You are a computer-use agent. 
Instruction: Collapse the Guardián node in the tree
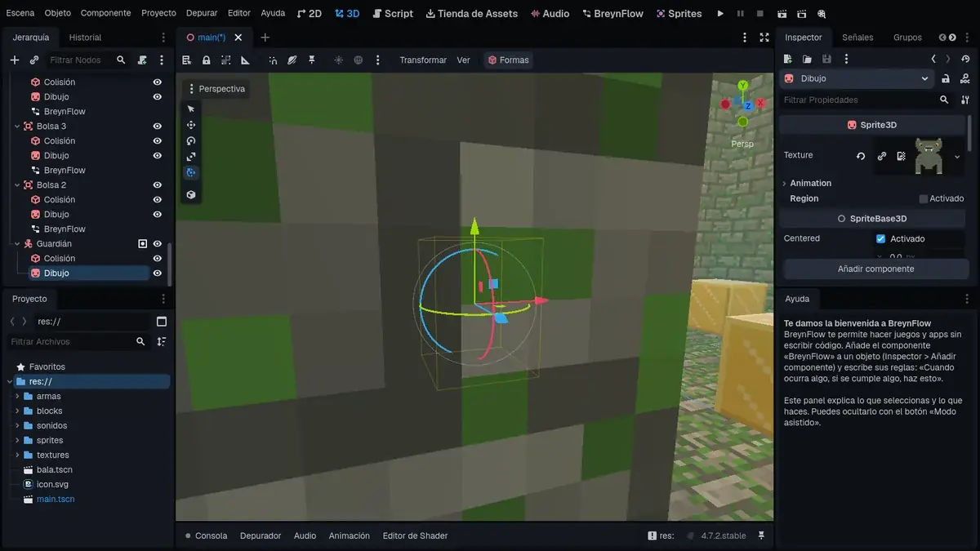17,244
